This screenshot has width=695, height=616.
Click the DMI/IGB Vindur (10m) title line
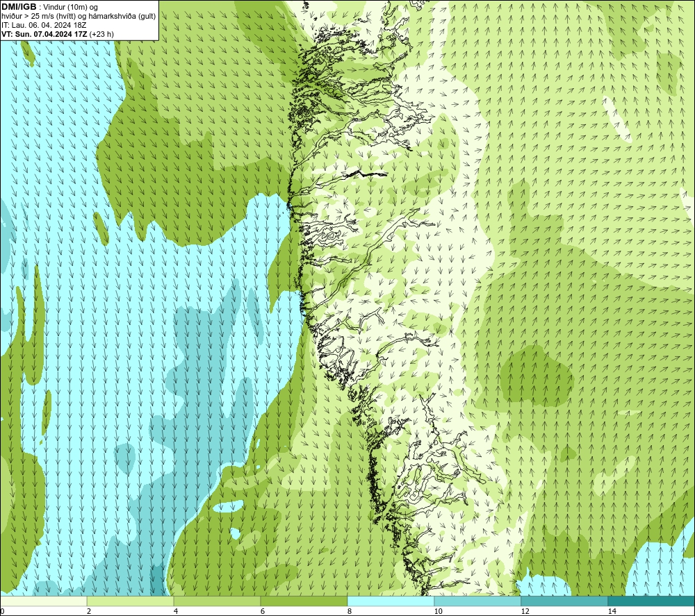(49, 7)
